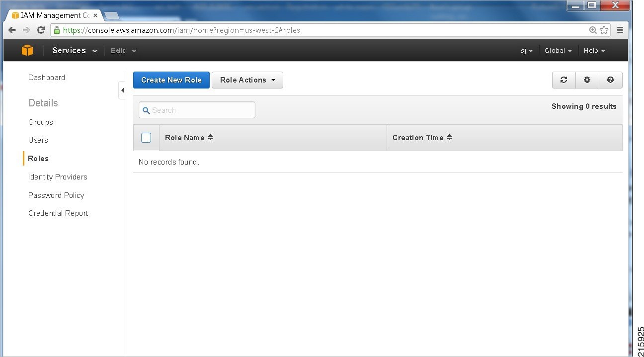644x357 pixels.
Task: Open a new browser tab
Action: (112, 15)
